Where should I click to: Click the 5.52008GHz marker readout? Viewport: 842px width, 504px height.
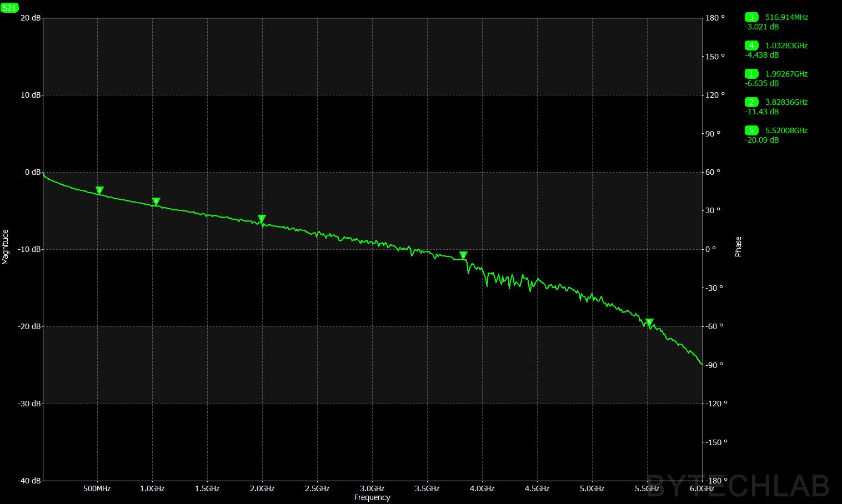pyautogui.click(x=786, y=130)
